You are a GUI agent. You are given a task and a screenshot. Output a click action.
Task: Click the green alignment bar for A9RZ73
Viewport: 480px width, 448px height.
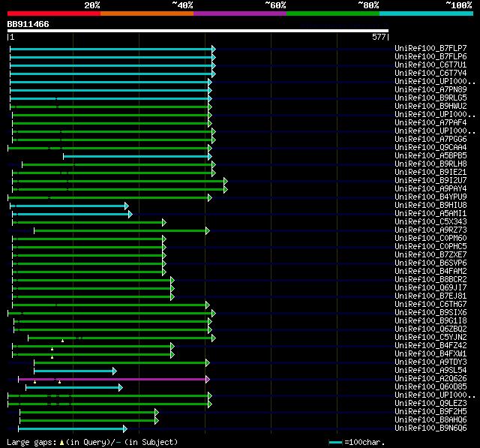(x=121, y=231)
